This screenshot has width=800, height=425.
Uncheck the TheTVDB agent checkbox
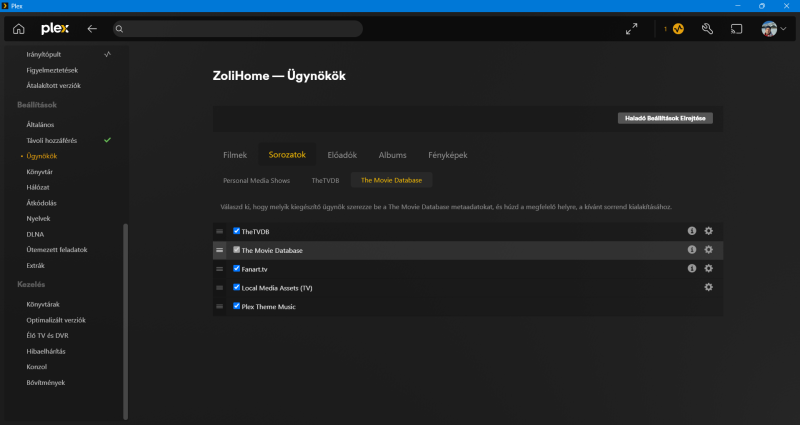(236, 231)
